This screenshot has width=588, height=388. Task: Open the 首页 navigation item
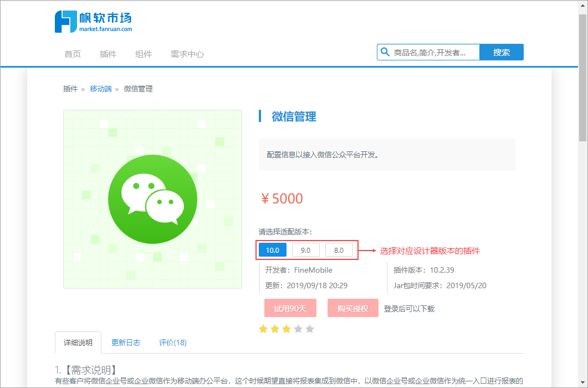[x=73, y=54]
